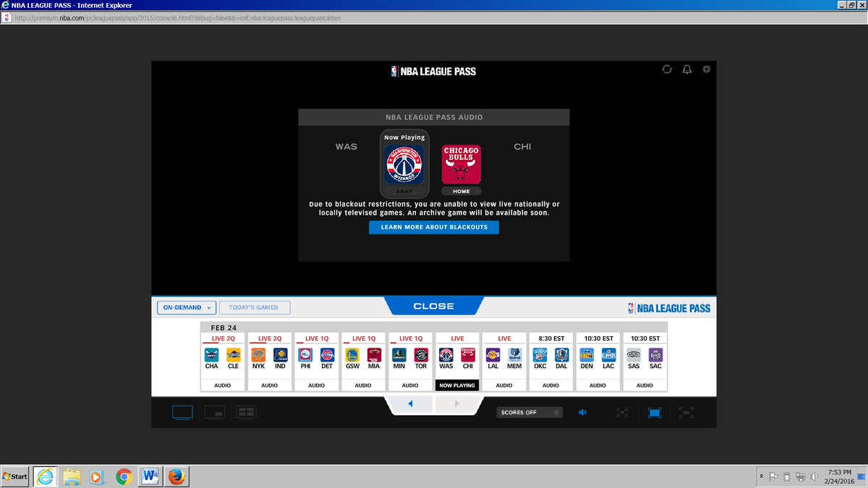Click the Miami Heat logo
The width and height of the screenshot is (868, 488).
click(374, 355)
